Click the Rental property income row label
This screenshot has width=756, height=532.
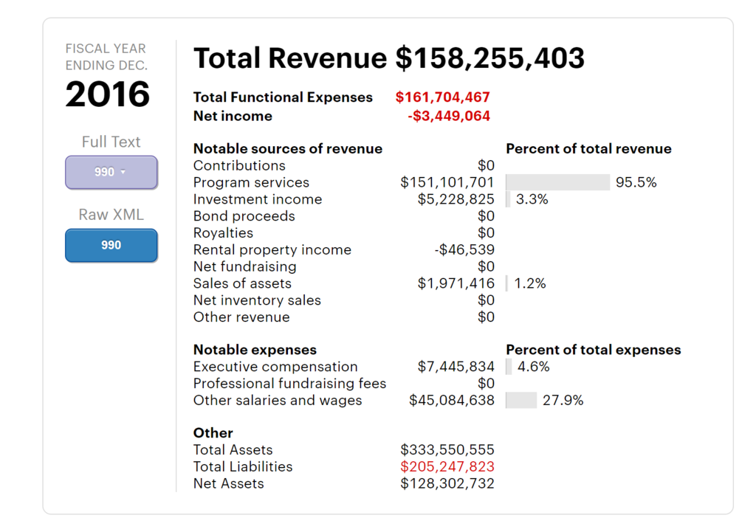point(272,249)
